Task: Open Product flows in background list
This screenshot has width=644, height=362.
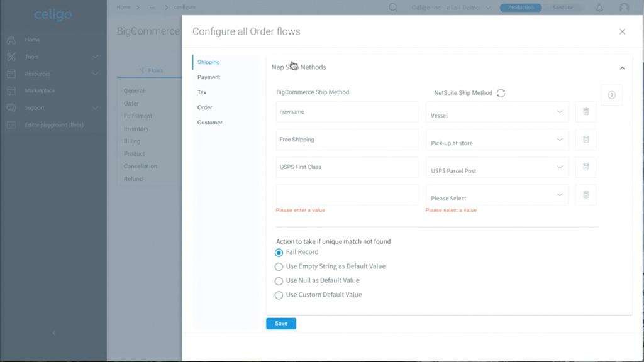Action: point(135,154)
